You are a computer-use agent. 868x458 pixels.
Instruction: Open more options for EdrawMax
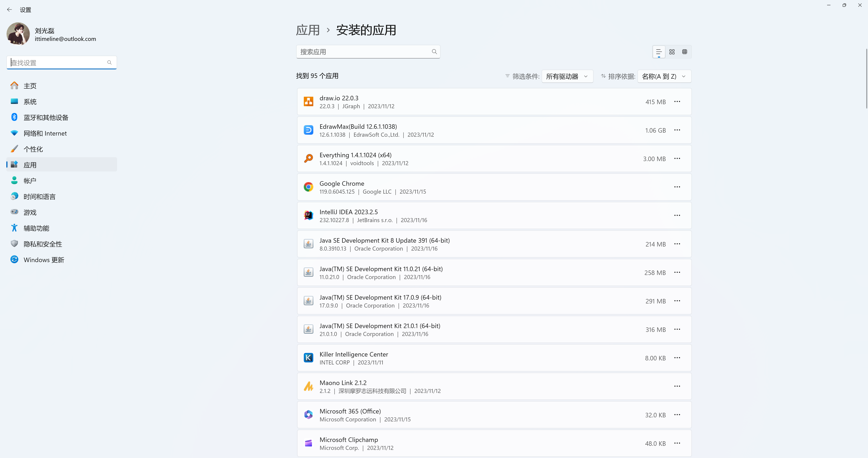(x=677, y=130)
